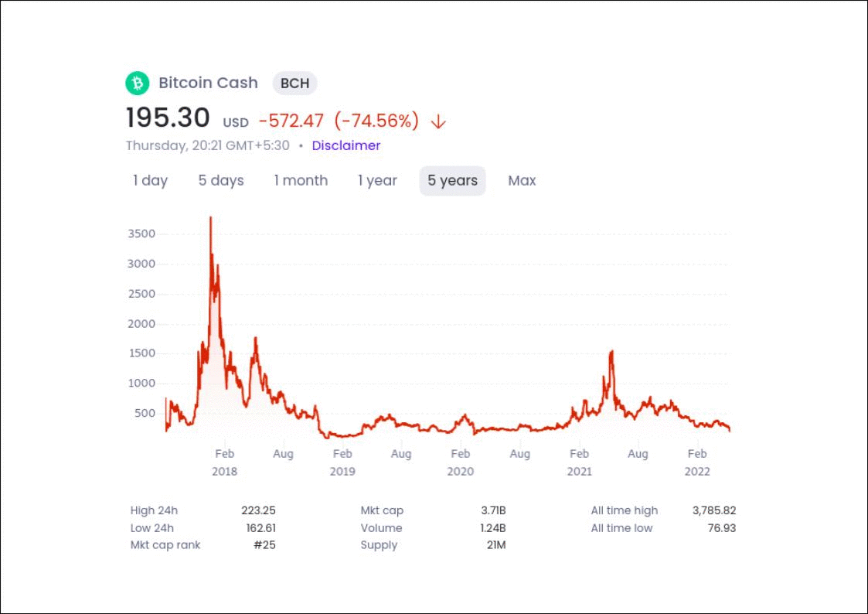
Task: Click the Volume value 1.24B
Action: coord(492,528)
